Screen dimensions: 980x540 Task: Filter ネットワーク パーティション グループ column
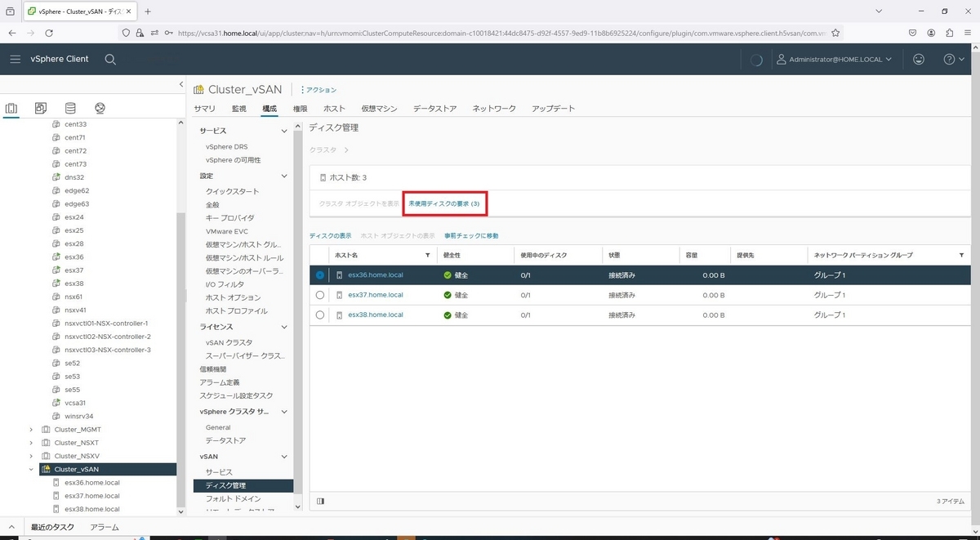click(961, 256)
